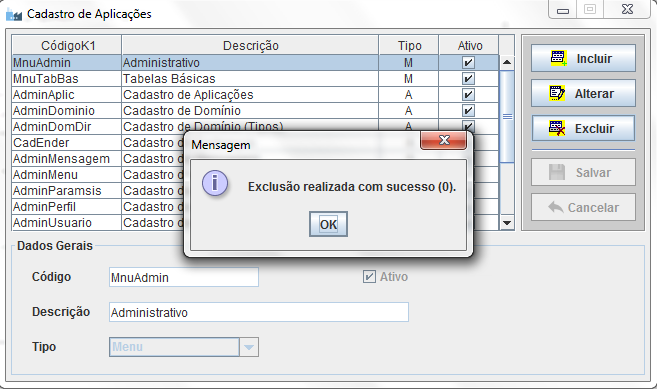Toggle the Ativo checkbox for the MnuAdmin row
Viewport: 657px width, 389px height.
[x=468, y=63]
